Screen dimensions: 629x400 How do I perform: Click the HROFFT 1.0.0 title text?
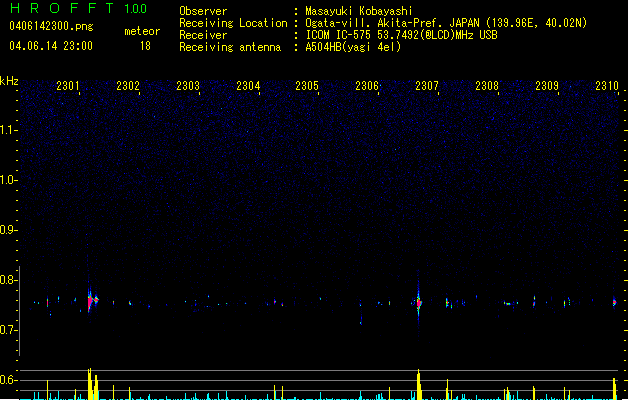(x=79, y=8)
